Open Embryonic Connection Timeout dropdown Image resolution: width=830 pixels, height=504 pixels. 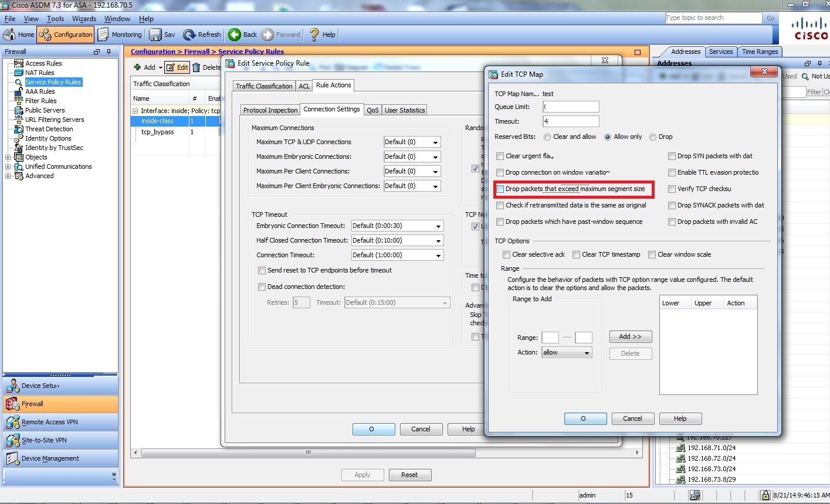tap(397, 226)
